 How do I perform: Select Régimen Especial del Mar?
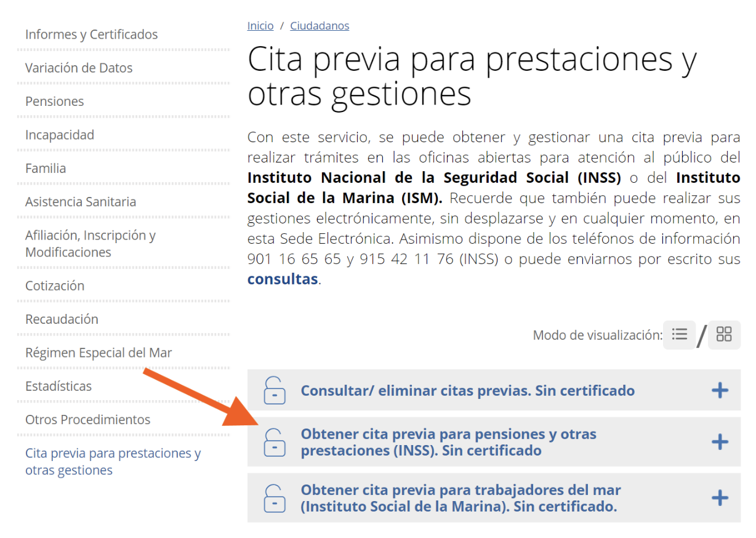pyautogui.click(x=99, y=353)
